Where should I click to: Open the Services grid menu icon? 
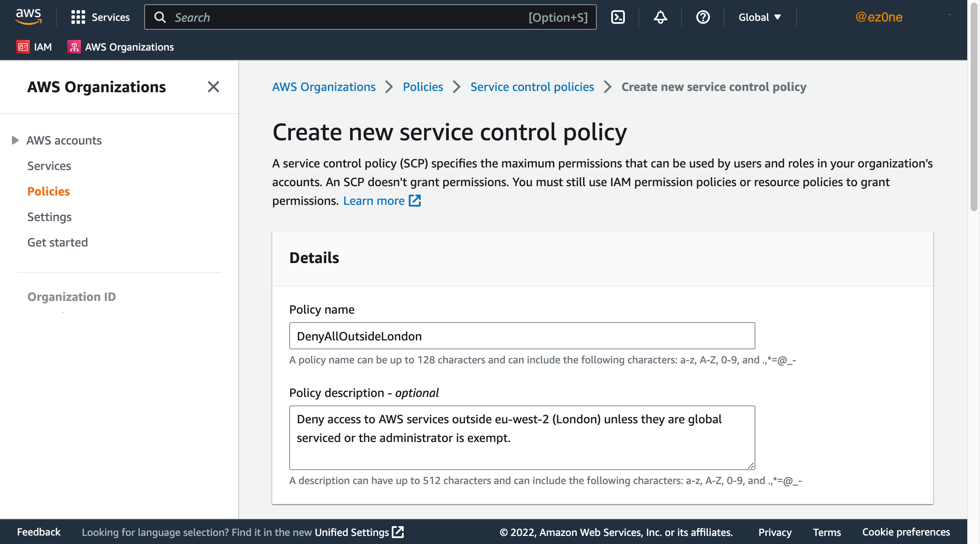tap(78, 17)
